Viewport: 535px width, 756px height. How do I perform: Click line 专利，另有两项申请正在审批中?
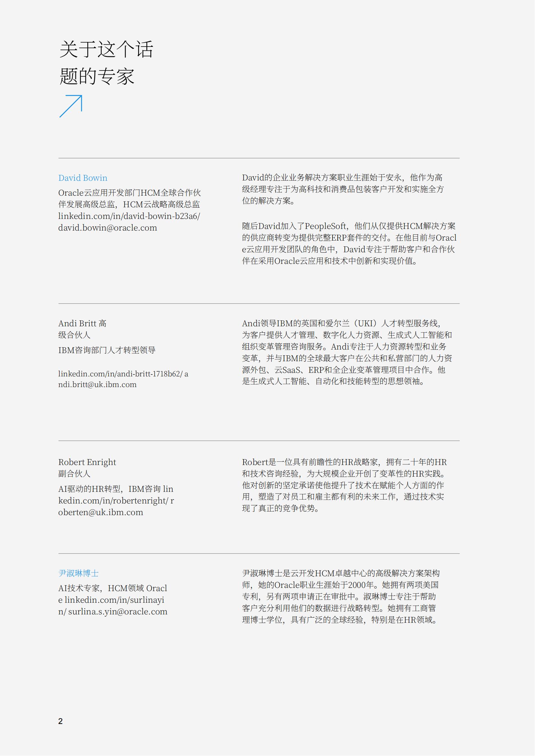click(x=339, y=596)
